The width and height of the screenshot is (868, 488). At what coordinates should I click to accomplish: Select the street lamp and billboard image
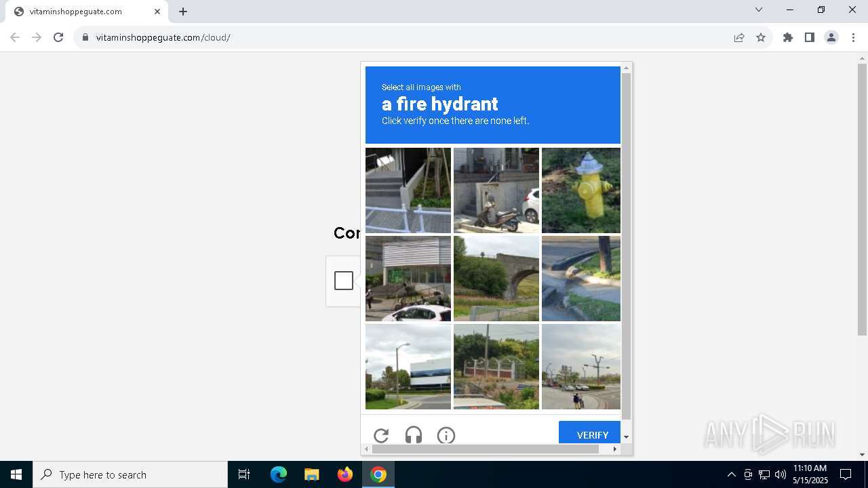click(x=408, y=367)
